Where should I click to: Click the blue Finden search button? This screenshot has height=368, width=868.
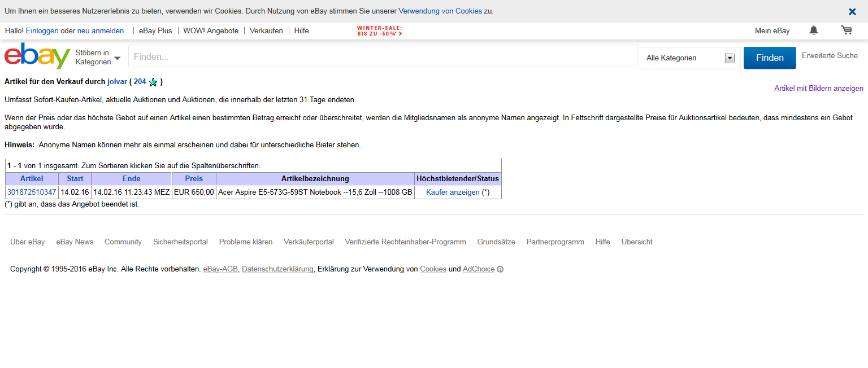click(770, 58)
